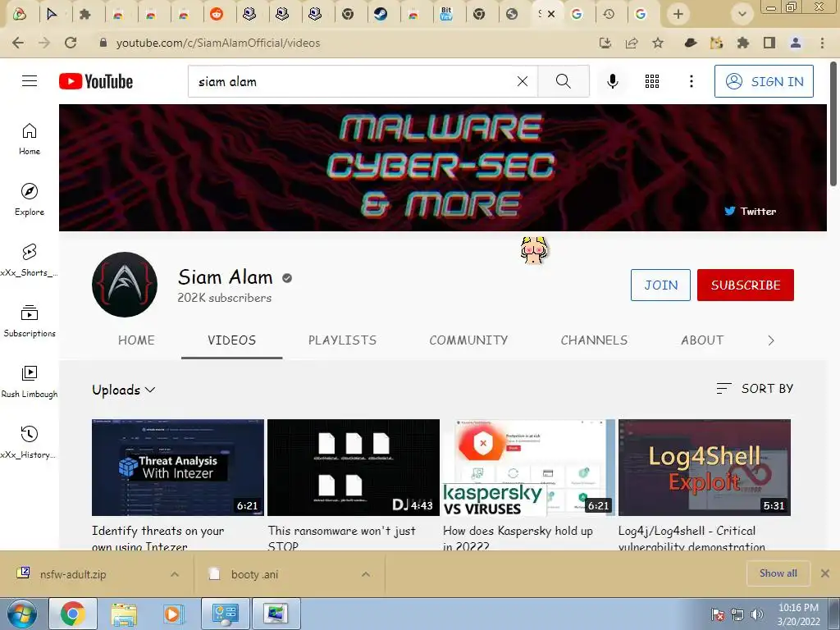
Task: Open the YouTube apps grid
Action: (652, 81)
